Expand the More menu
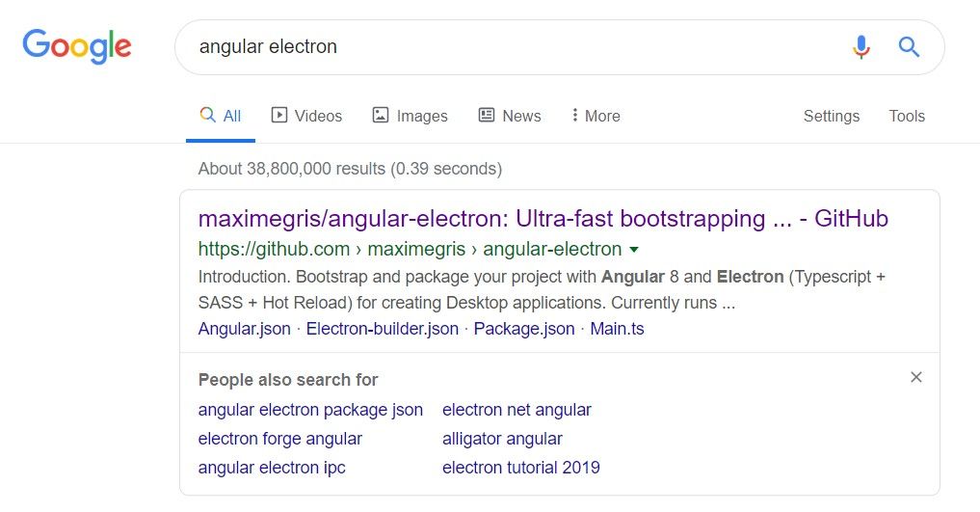 [596, 116]
